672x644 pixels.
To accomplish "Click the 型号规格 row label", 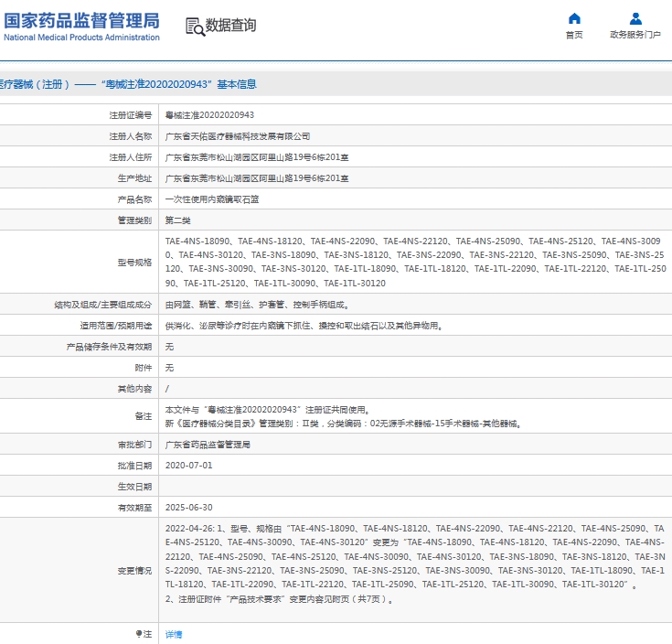I will click(x=134, y=262).
